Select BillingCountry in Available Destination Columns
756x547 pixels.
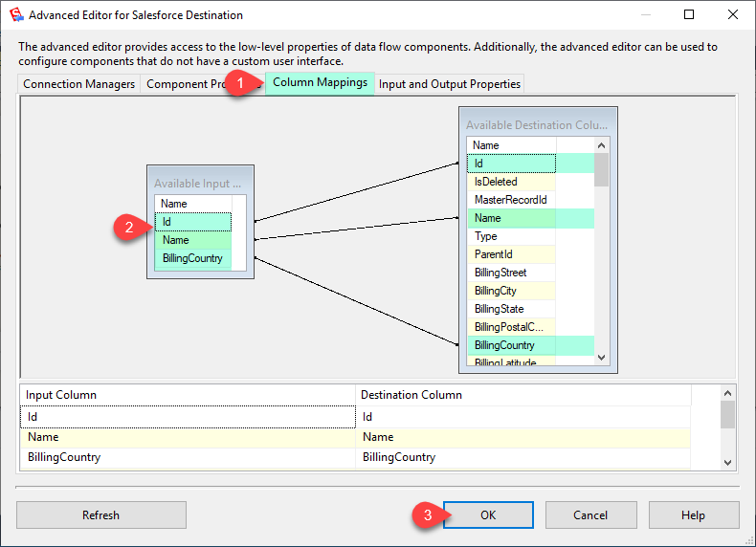(511, 345)
